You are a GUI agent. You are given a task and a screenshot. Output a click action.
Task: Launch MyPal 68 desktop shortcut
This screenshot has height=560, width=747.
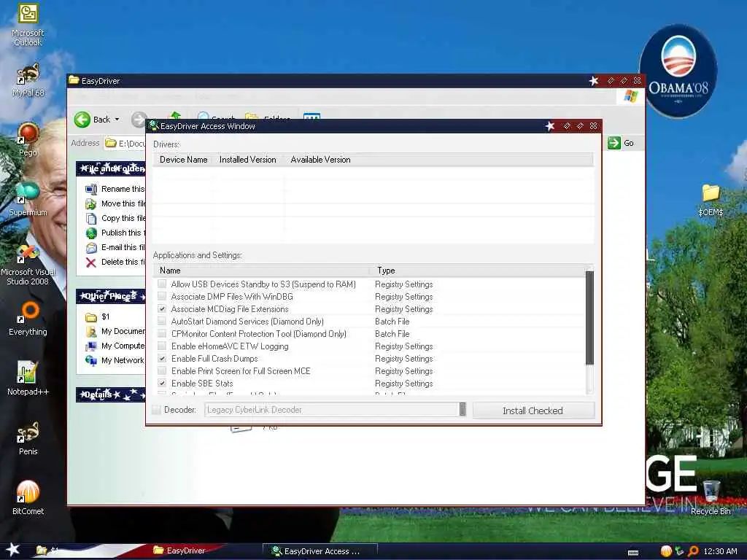tap(28, 79)
